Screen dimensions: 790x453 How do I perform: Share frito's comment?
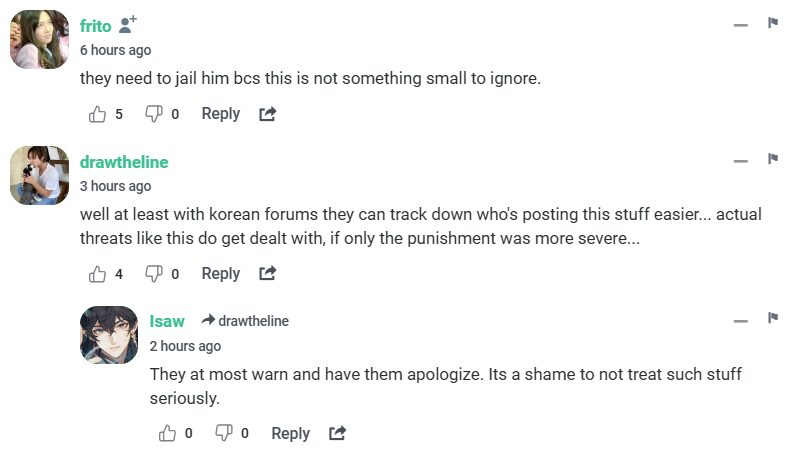tap(267, 114)
